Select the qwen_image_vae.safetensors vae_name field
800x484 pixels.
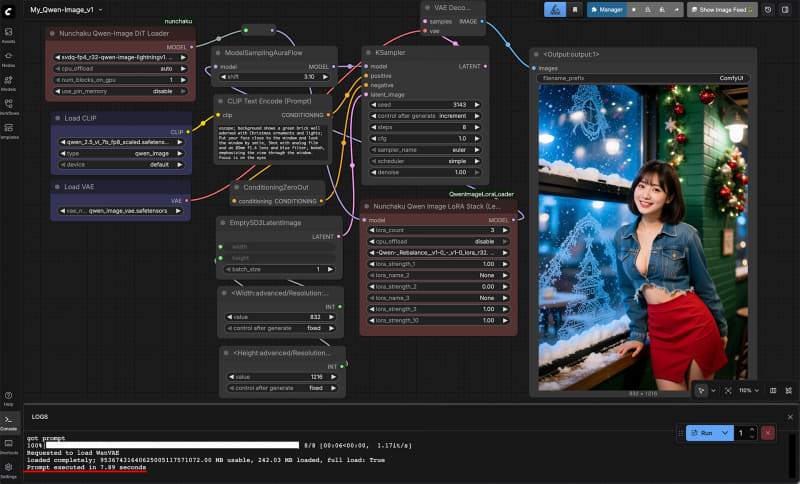120,211
